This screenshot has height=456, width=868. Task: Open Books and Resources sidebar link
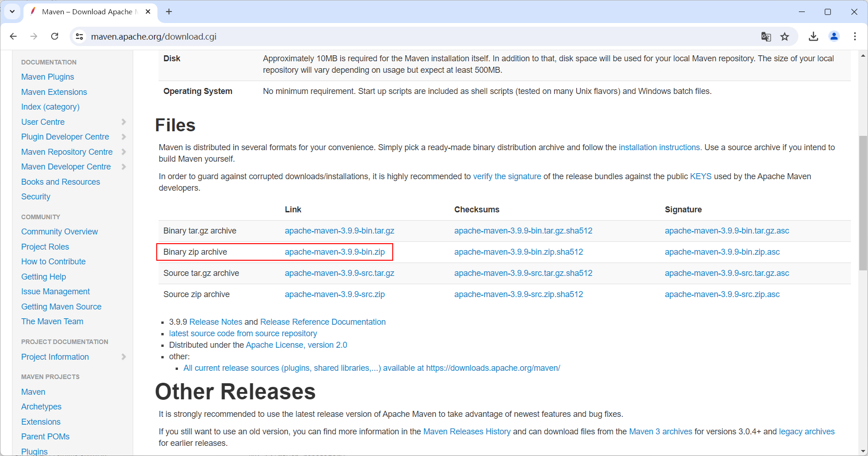tap(60, 182)
